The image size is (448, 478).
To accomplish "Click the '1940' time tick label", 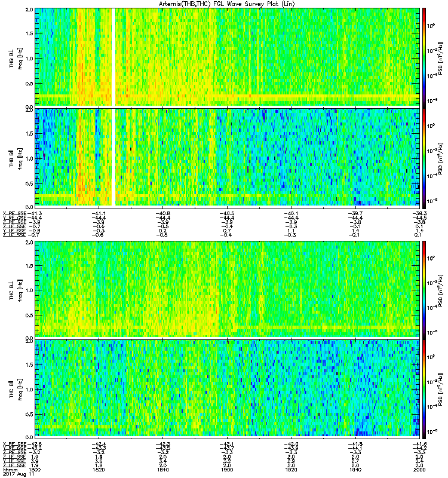I will coord(355,470).
